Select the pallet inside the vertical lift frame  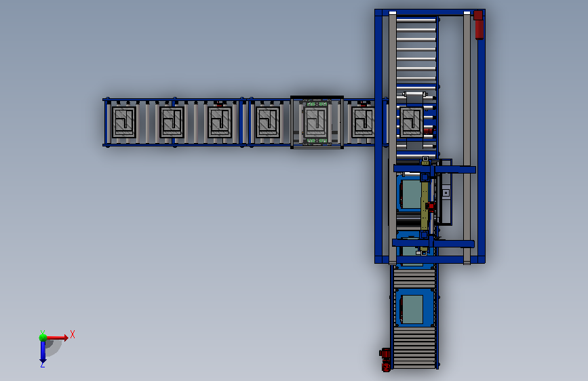412,122
